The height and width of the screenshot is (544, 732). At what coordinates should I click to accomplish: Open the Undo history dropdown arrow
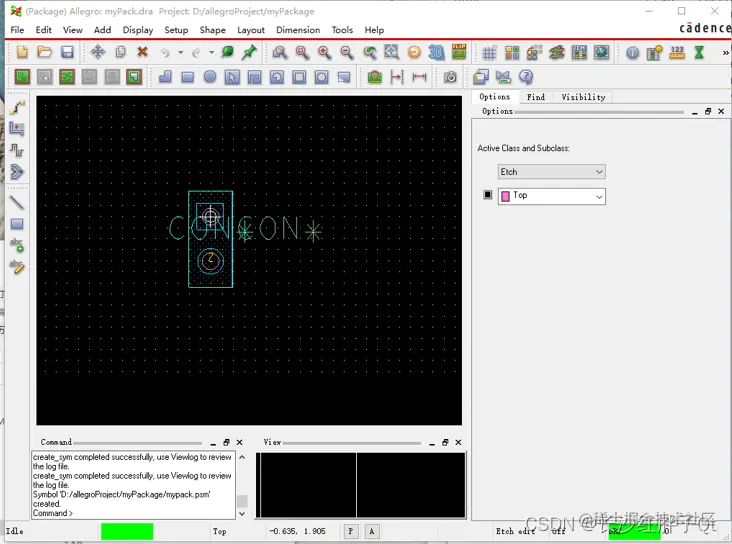pos(180,53)
